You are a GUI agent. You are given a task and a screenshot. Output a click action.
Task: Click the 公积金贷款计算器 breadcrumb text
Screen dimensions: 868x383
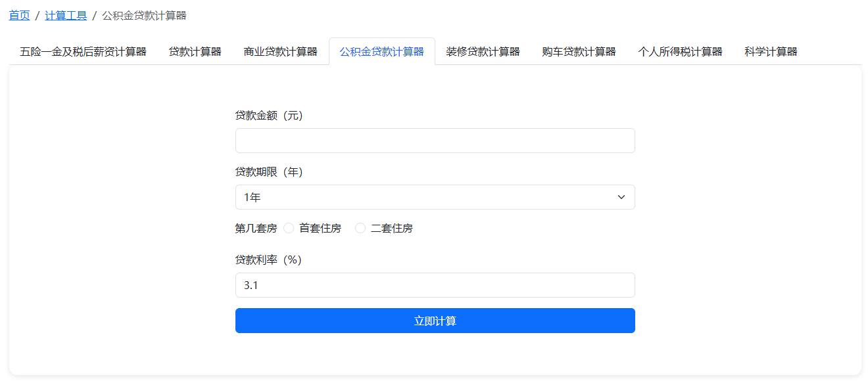coord(144,15)
